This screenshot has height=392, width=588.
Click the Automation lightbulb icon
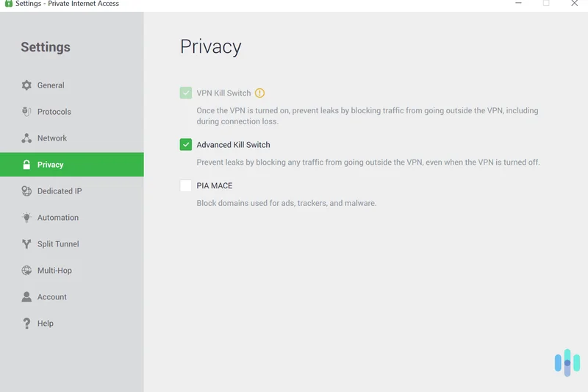point(26,217)
